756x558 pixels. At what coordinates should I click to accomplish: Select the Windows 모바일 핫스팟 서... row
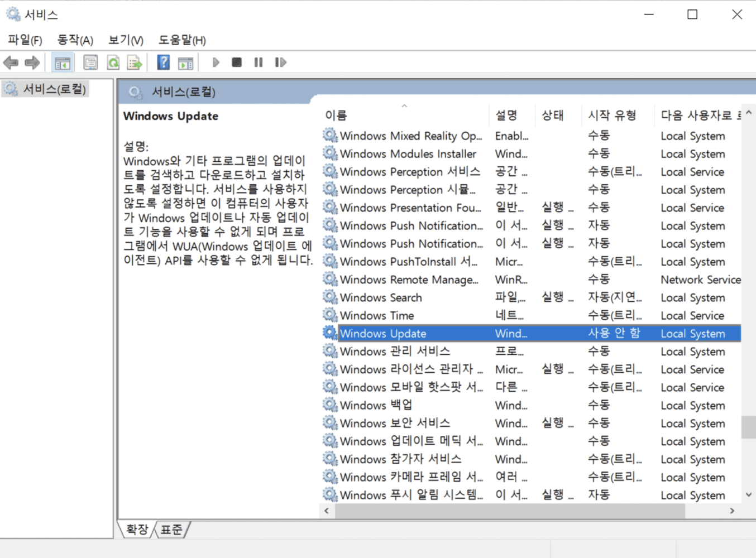click(x=531, y=387)
